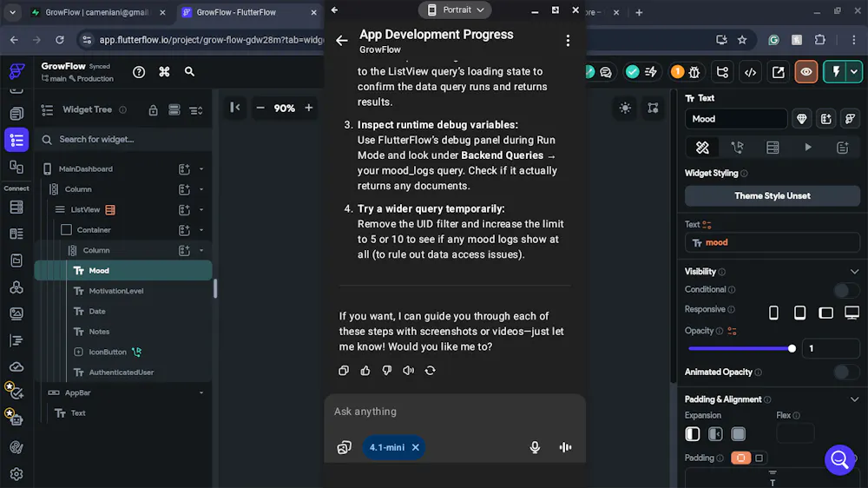
Task: Select Mood text widget in tree
Action: click(123, 271)
